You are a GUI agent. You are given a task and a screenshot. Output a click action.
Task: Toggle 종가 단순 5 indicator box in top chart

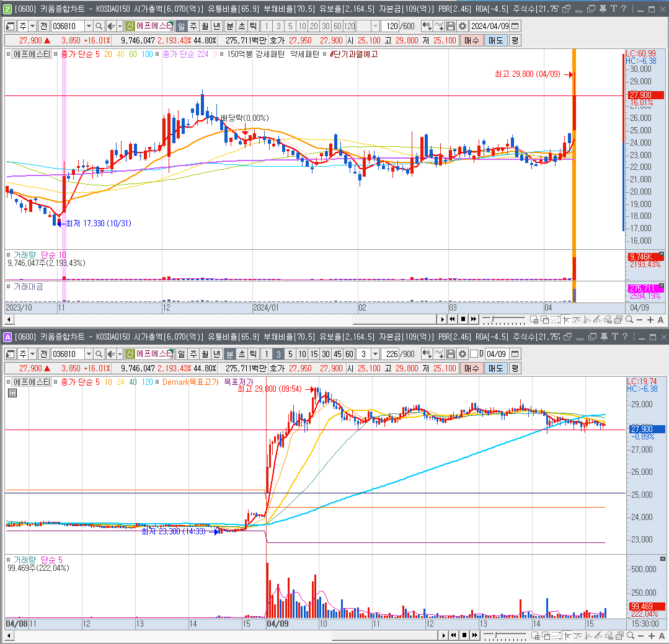point(55,54)
